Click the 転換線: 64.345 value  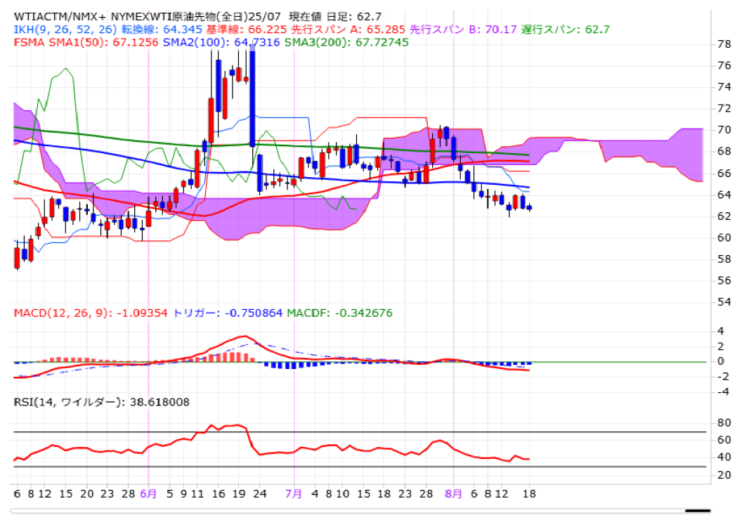point(162,30)
